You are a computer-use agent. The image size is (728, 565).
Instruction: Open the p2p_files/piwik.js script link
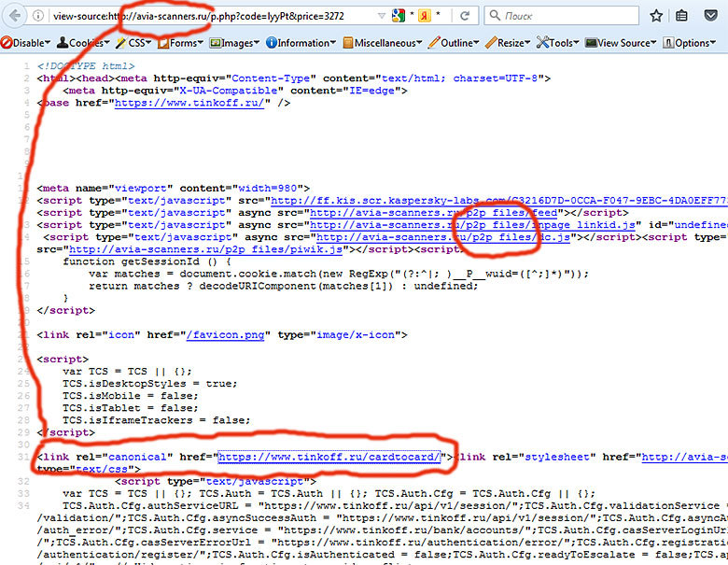tap(205, 249)
